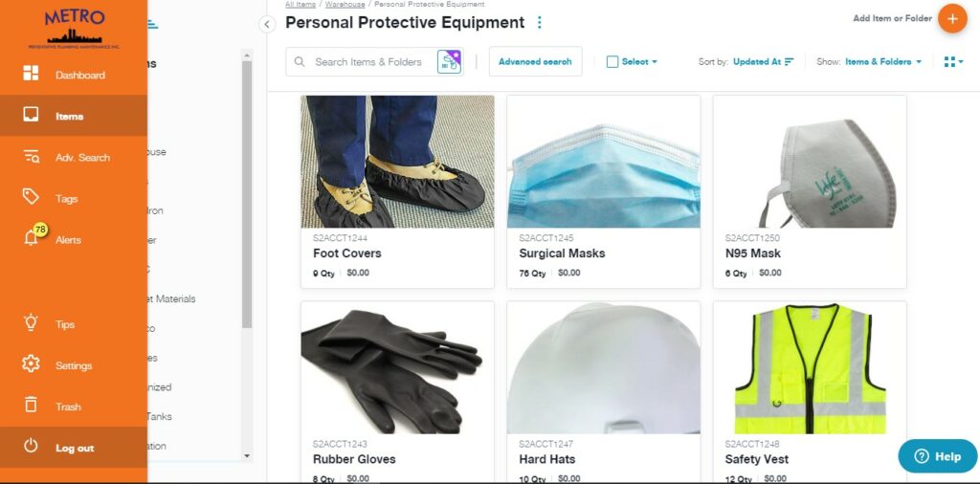The width and height of the screenshot is (980, 484).
Task: Click the orange plus Add Item button
Action: (x=952, y=19)
